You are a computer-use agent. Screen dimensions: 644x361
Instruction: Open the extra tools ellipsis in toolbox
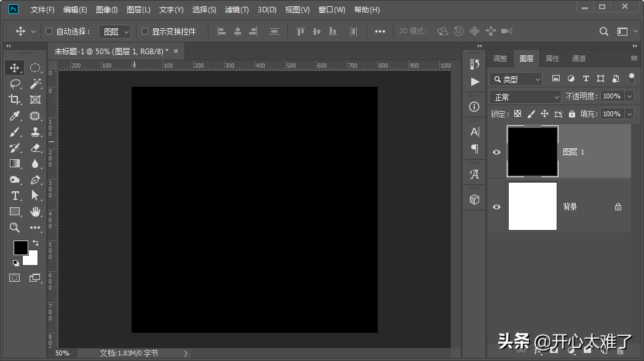35,228
